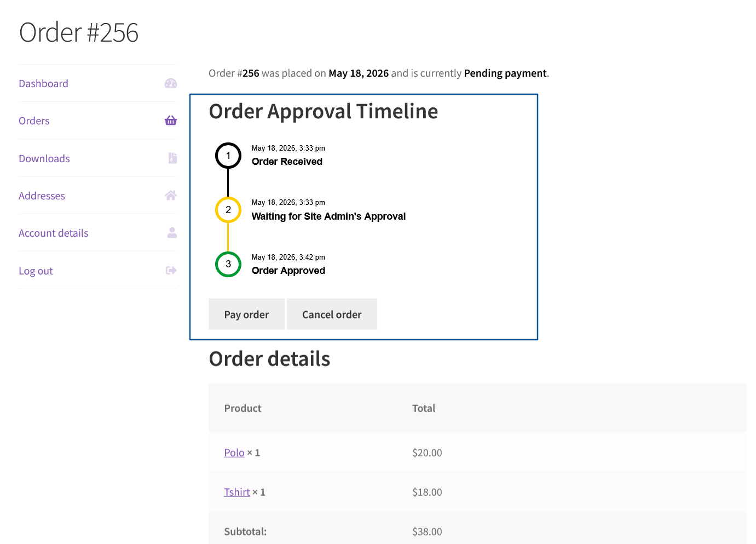
Task: Open the Account details link
Action: pyautogui.click(x=54, y=233)
